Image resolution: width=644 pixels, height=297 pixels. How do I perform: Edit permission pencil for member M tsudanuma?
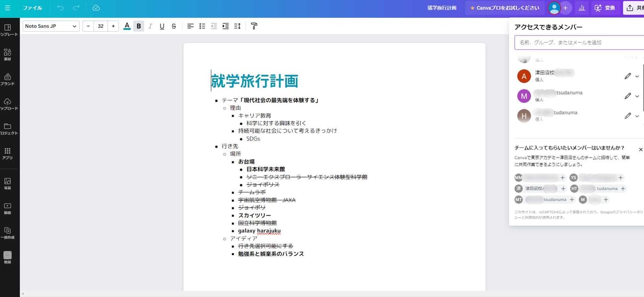(627, 96)
